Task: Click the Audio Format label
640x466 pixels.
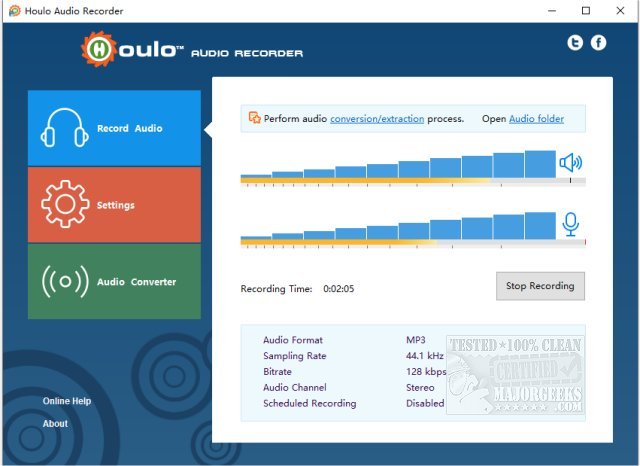Action: coord(293,340)
